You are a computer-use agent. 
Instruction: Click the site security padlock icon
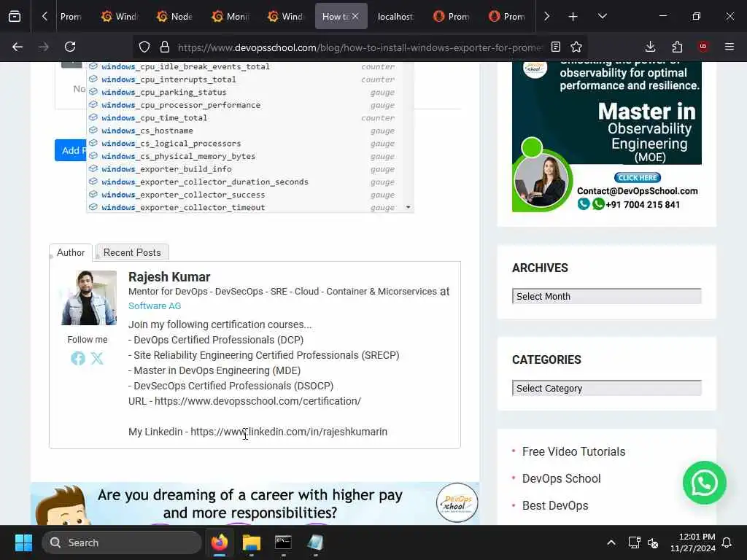click(x=165, y=47)
